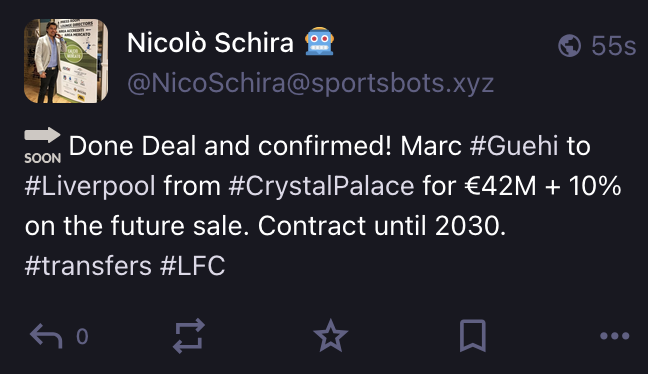The image size is (648, 374).
Task: Click the 'Done Deal and confirmed!' text
Action: coord(230,146)
